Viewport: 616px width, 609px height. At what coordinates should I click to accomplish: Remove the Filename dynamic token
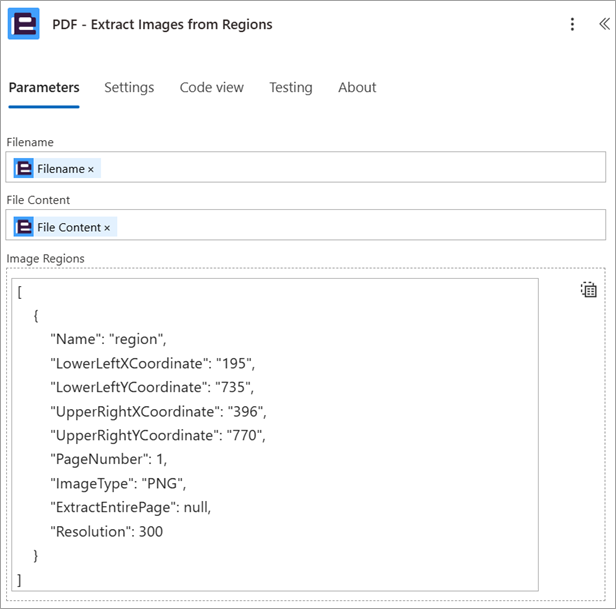(x=91, y=169)
